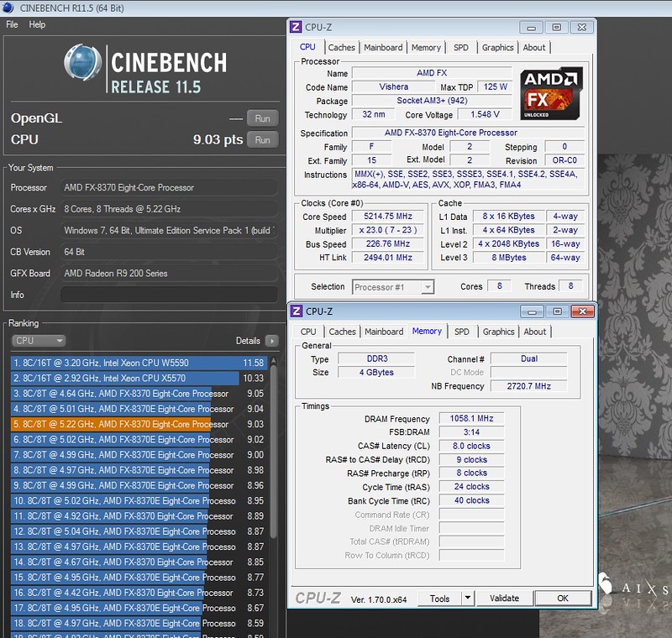
Task: Maximize the upper CPU-Z window
Action: (556, 28)
